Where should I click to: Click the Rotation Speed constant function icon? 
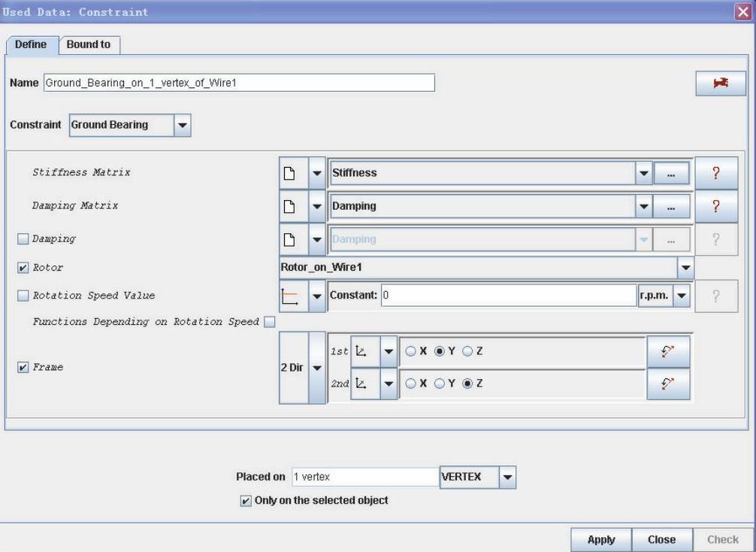[x=290, y=296]
